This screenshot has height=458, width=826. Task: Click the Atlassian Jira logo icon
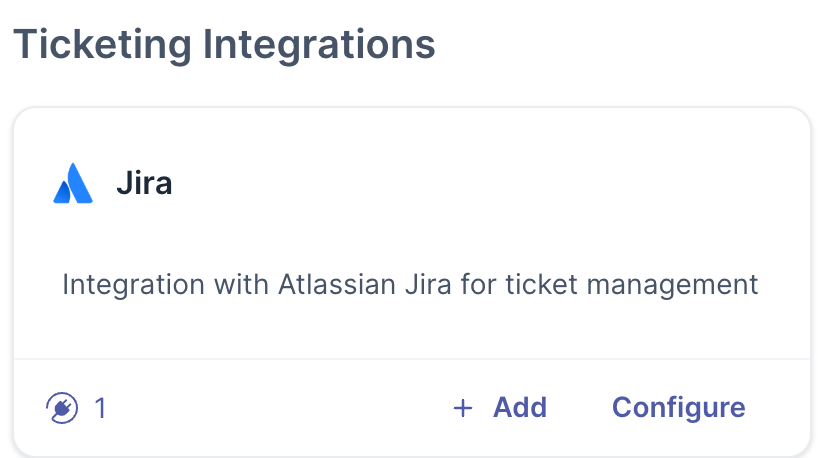(73, 184)
